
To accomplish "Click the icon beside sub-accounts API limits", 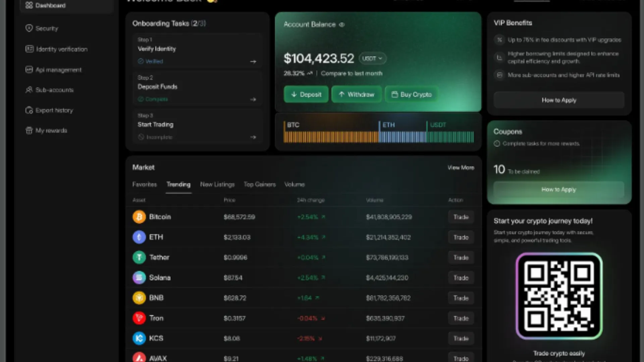I will (499, 75).
